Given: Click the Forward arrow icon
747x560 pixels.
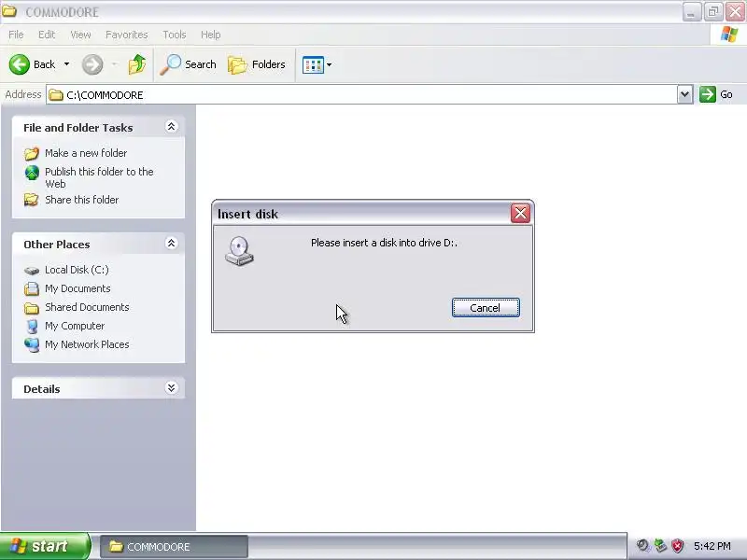Looking at the screenshot, I should [92, 64].
